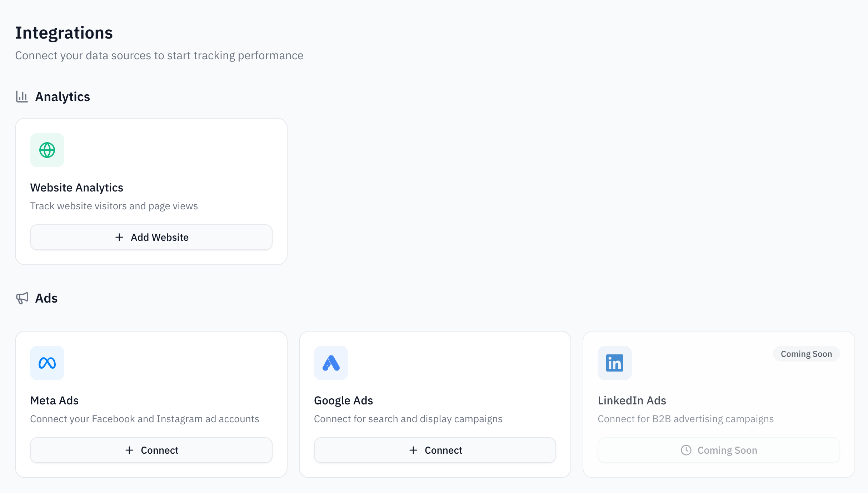Click the globe icon on Website Analytics card
Screen dimensions: 868x493
tap(47, 150)
